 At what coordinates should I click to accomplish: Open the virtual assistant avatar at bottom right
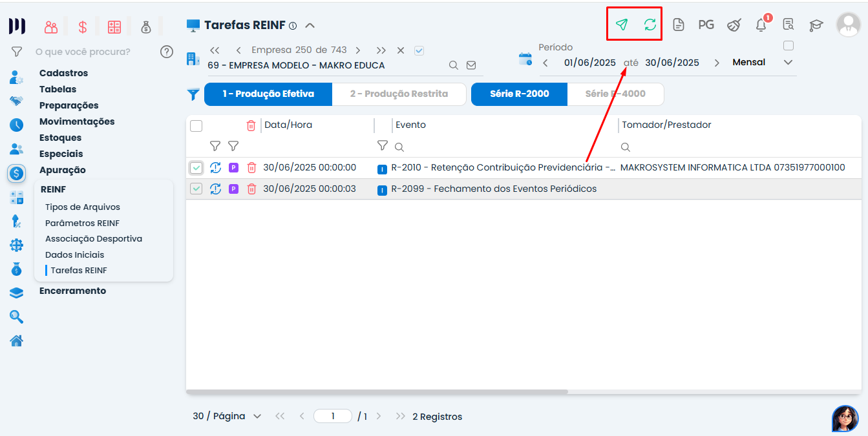click(x=845, y=418)
